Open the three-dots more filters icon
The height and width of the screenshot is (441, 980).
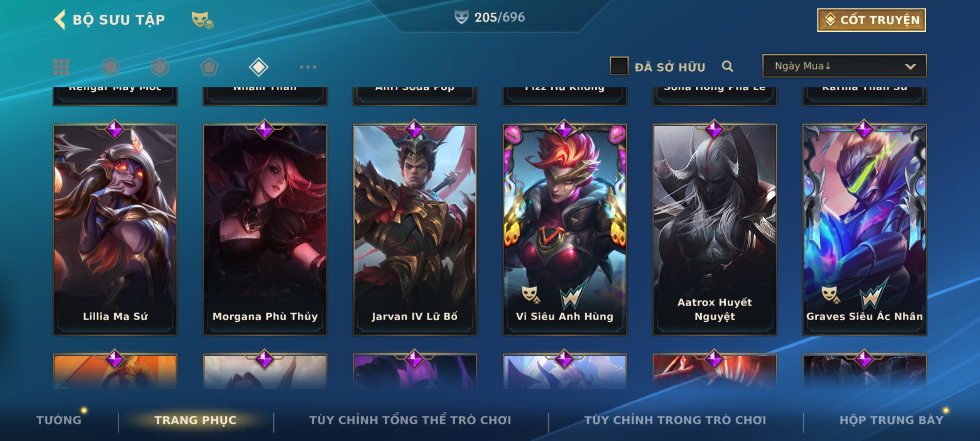[x=308, y=67]
